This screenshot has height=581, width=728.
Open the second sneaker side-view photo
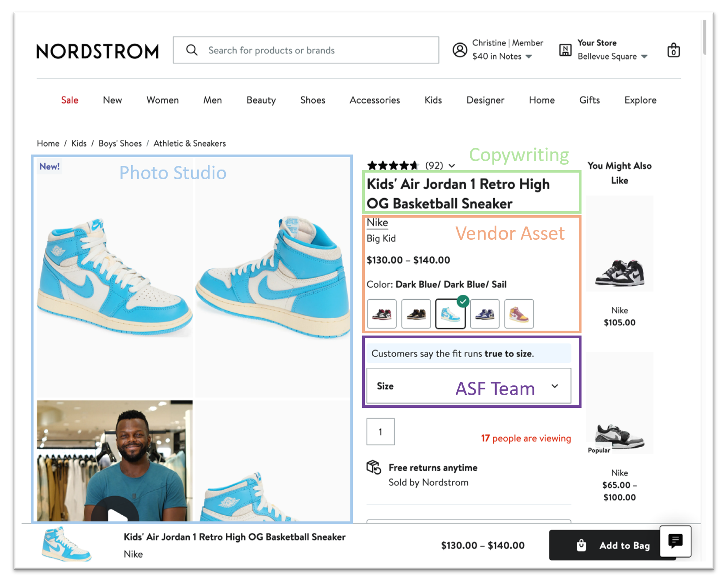coord(273,278)
